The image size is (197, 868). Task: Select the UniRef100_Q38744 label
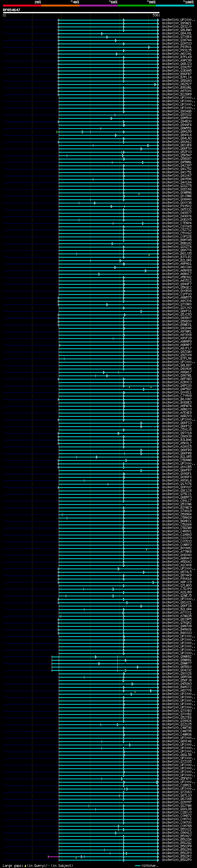tap(177, 40)
